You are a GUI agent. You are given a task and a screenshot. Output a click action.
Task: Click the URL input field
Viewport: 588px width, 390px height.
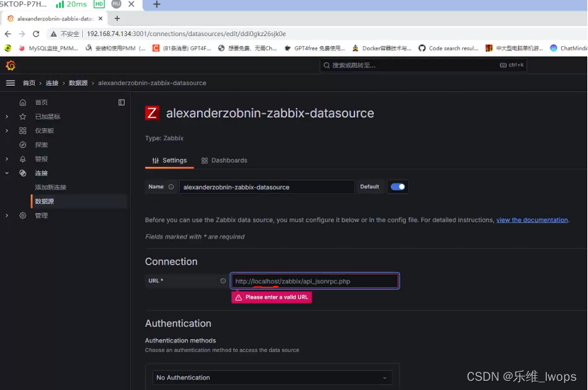315,281
